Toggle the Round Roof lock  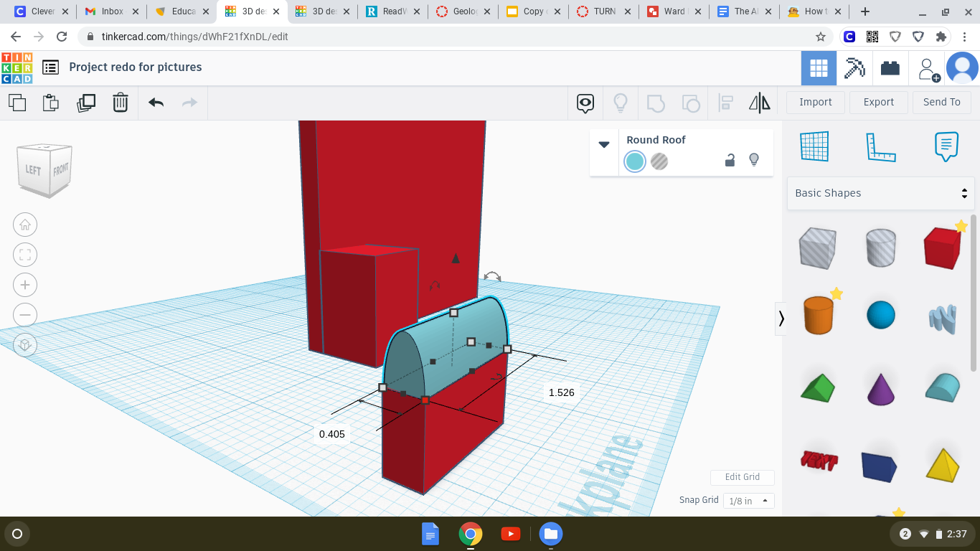(730, 160)
